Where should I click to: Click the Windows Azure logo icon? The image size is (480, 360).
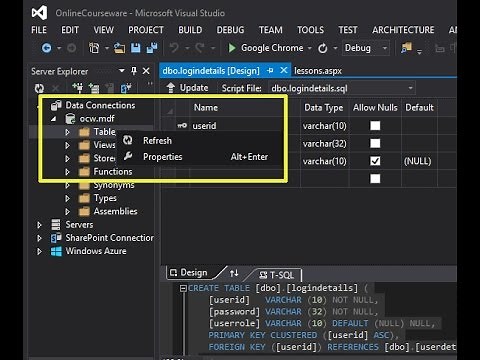pyautogui.click(x=56, y=251)
